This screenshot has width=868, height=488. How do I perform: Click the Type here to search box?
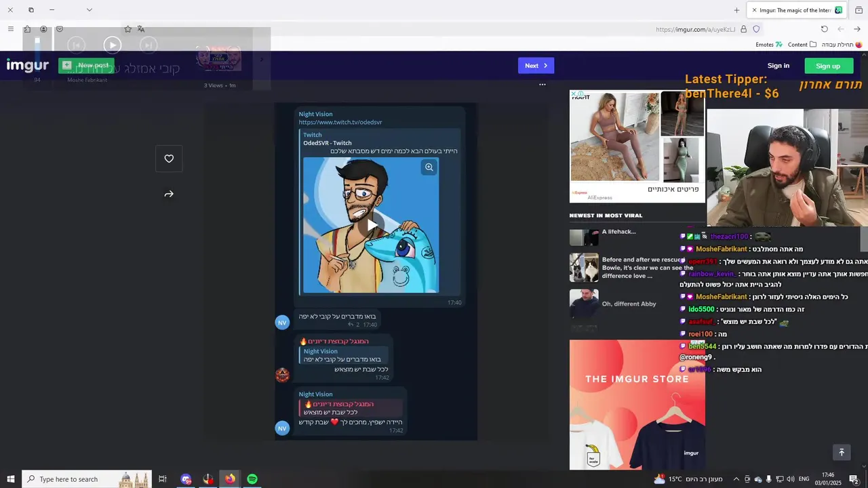pos(87,479)
